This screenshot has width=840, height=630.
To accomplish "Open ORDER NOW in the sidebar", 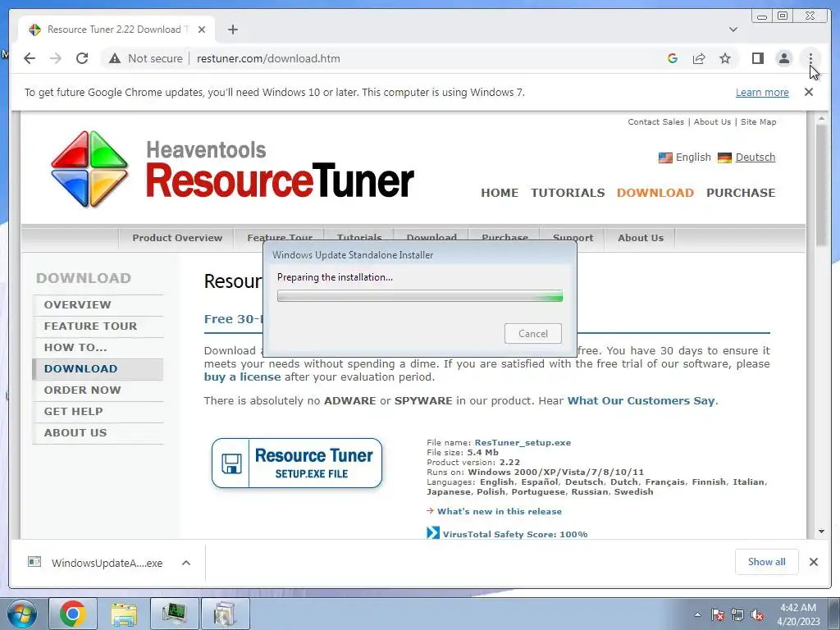I will click(x=98, y=390).
